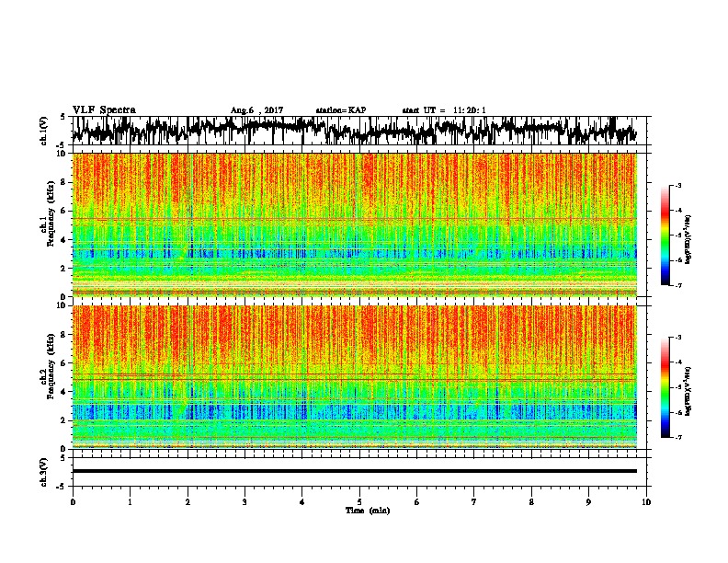Click inside the ch.2 spectrogram panel
The height and width of the screenshot is (563, 728).
pos(355,377)
